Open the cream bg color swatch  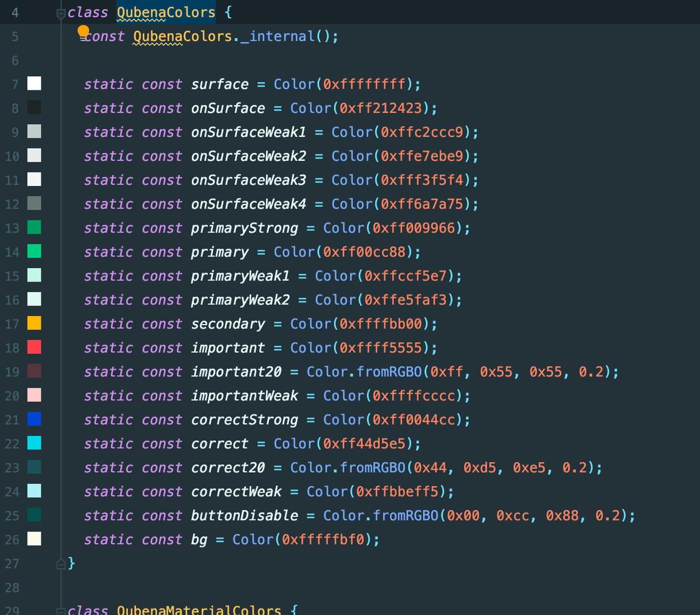[x=34, y=539]
